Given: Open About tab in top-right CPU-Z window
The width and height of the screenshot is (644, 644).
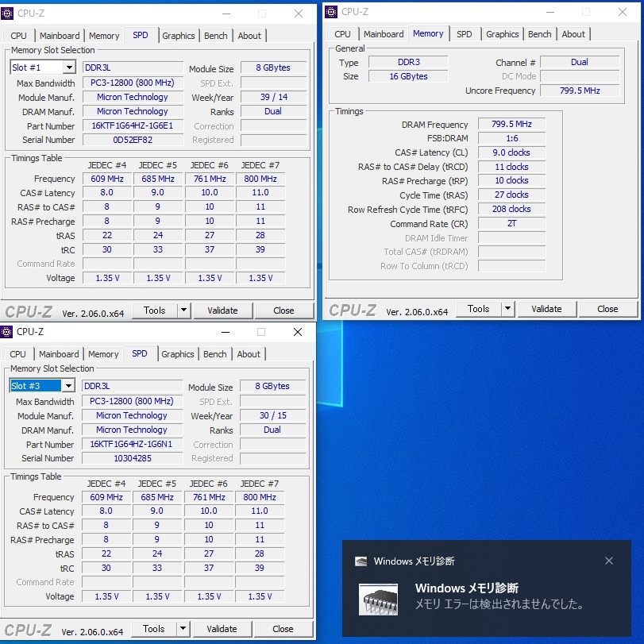Looking at the screenshot, I should (x=573, y=34).
